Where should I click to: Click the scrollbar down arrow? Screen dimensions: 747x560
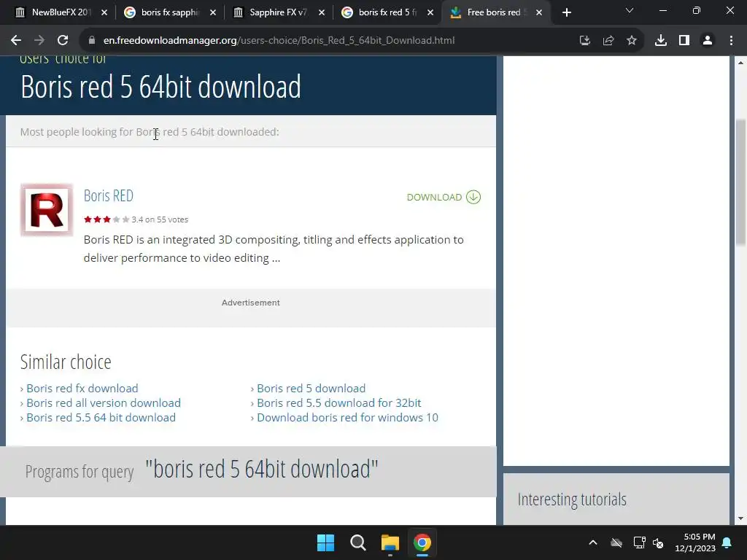pos(741,518)
